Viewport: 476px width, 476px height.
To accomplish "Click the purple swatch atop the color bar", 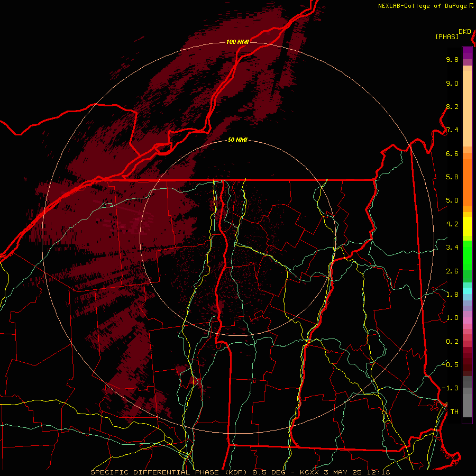I will click(x=467, y=53).
